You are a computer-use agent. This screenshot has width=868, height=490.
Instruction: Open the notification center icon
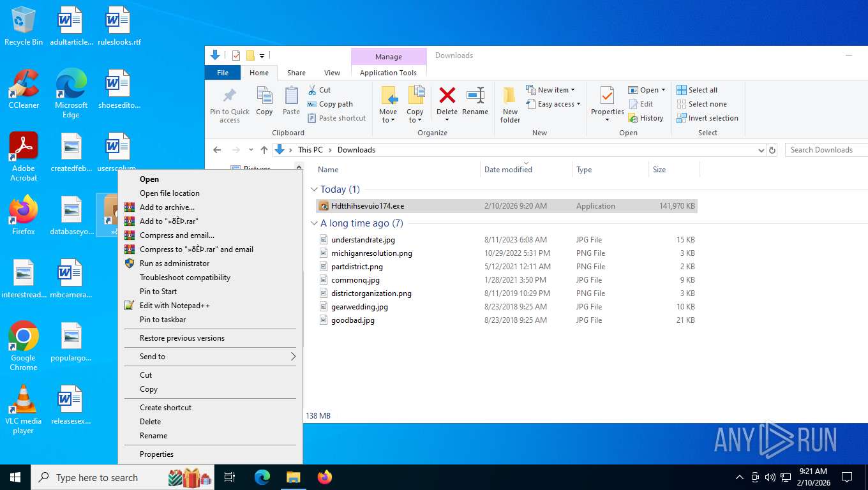click(x=847, y=477)
